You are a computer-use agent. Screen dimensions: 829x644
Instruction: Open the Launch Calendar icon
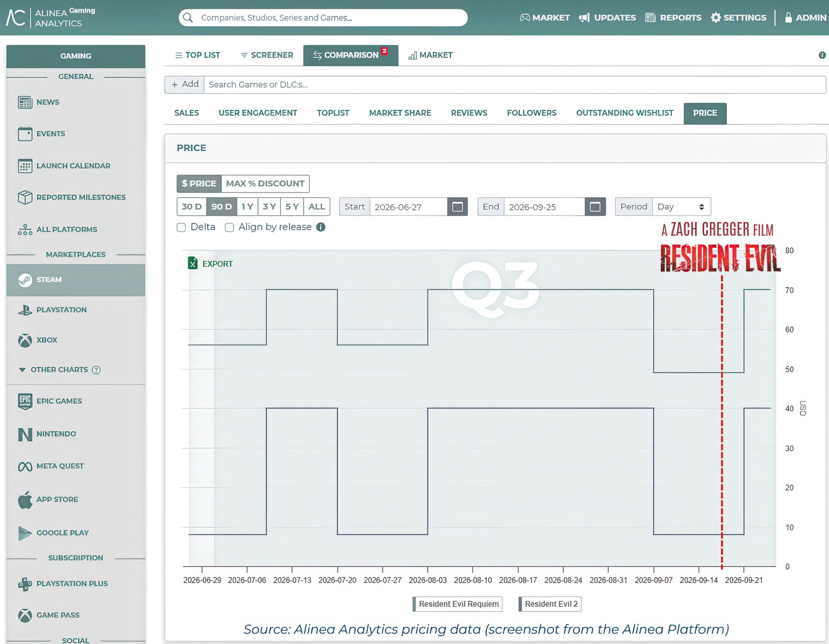pos(25,166)
